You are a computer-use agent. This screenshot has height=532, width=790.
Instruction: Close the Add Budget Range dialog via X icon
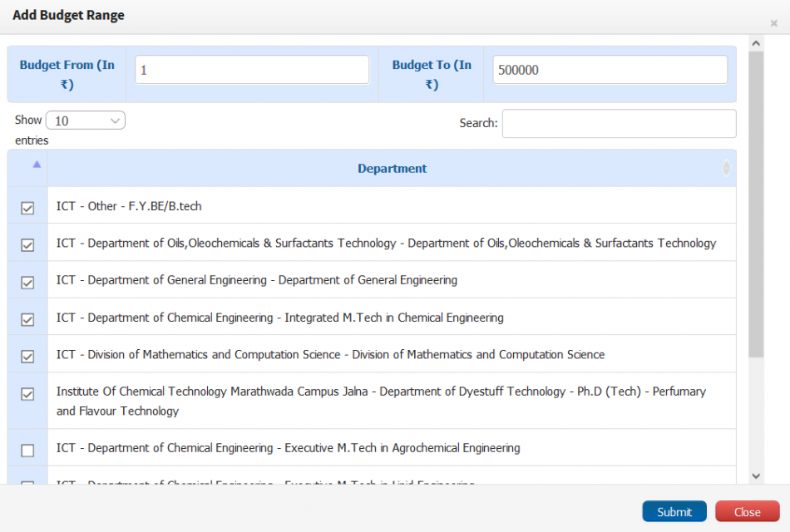[x=774, y=23]
